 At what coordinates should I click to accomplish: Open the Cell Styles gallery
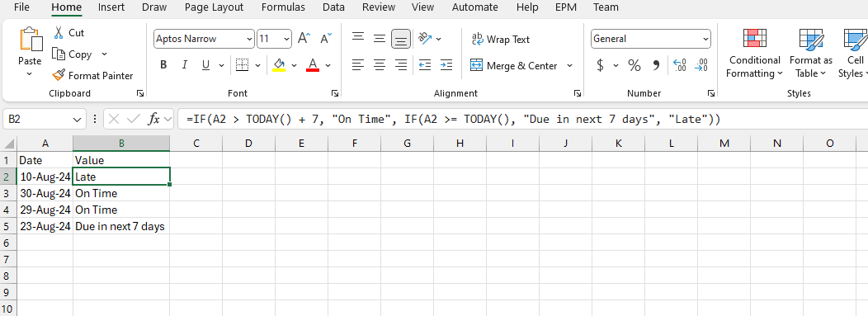click(x=854, y=53)
